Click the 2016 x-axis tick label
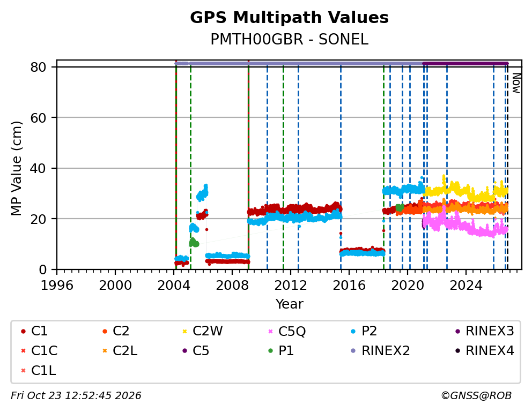The width and height of the screenshot is (532, 412). point(349,286)
